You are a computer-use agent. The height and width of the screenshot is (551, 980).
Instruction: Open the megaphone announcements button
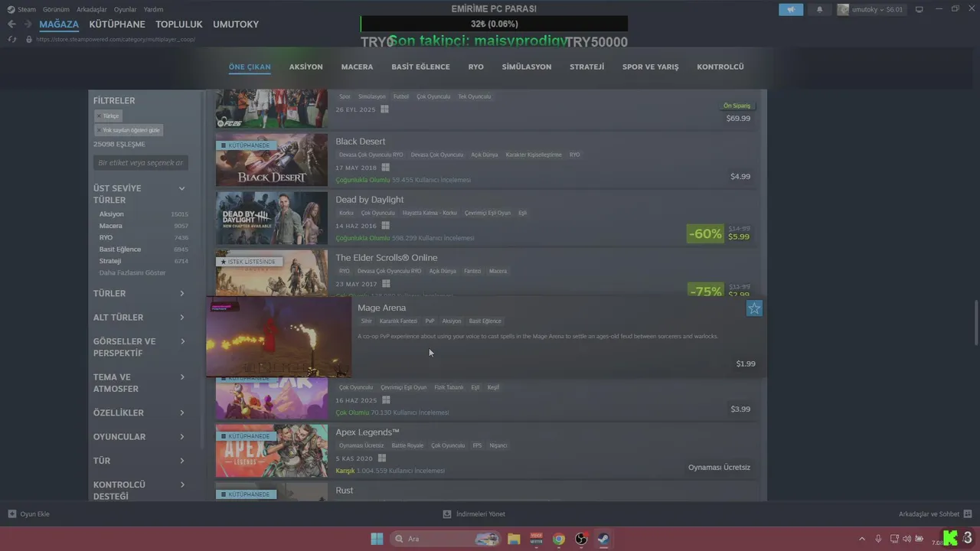(791, 9)
